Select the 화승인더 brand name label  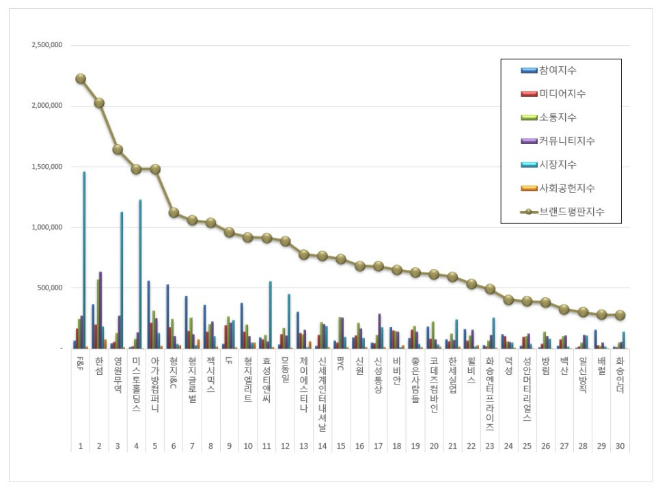620,374
